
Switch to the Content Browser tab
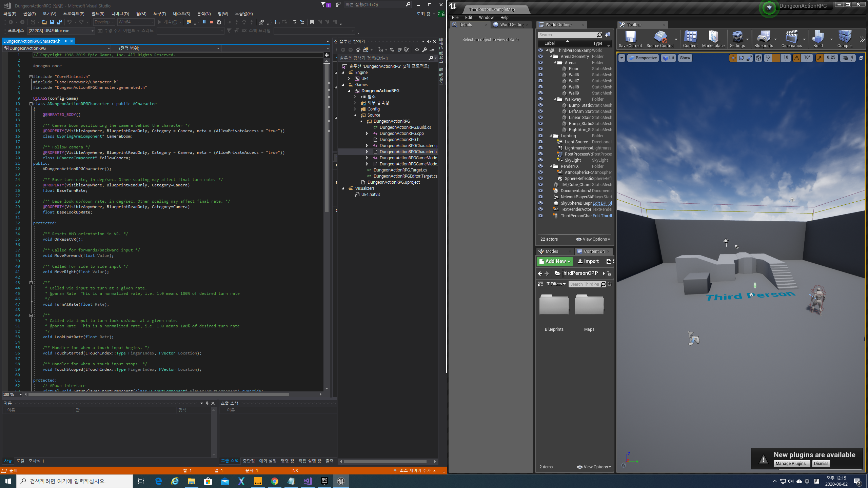(594, 251)
